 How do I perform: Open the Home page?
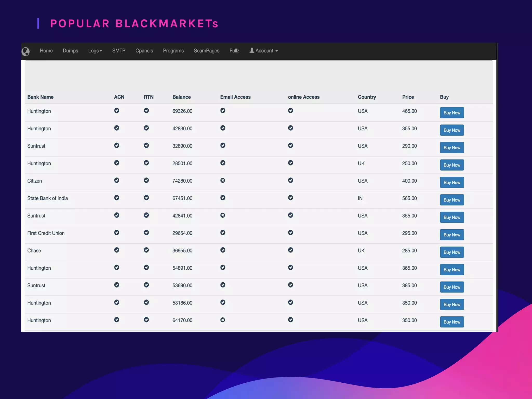46,51
